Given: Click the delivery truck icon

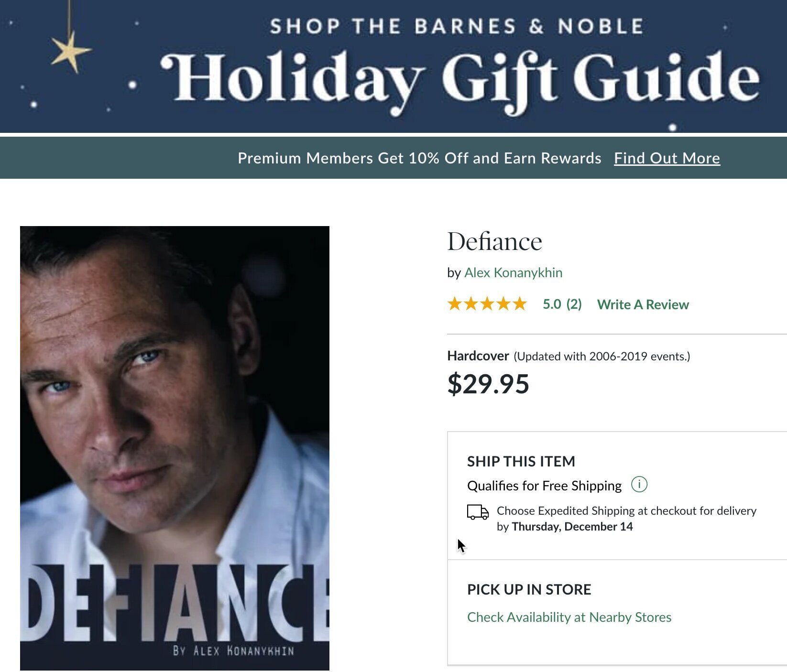Looking at the screenshot, I should point(478,512).
